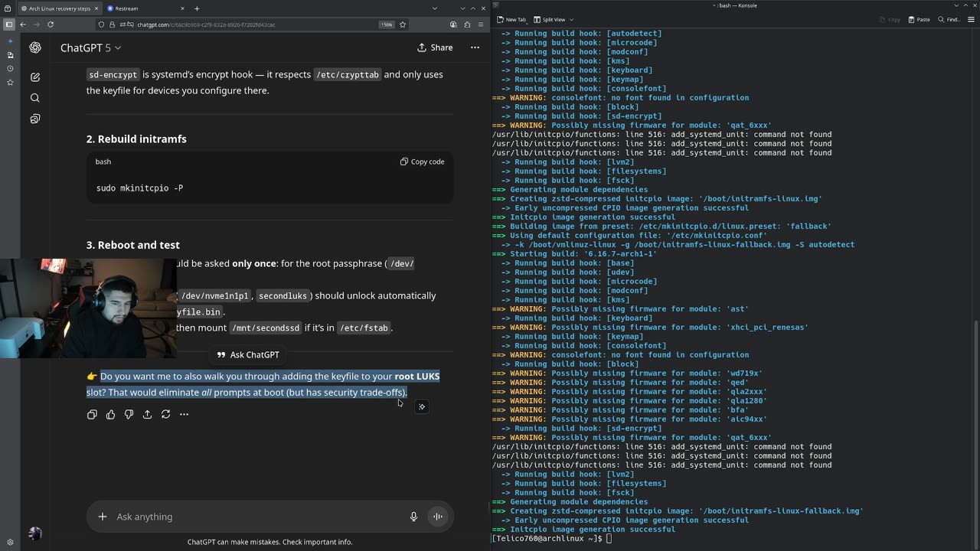The width and height of the screenshot is (980, 551).
Task: Expand the Split View dropdown in Konsole
Action: point(571,19)
